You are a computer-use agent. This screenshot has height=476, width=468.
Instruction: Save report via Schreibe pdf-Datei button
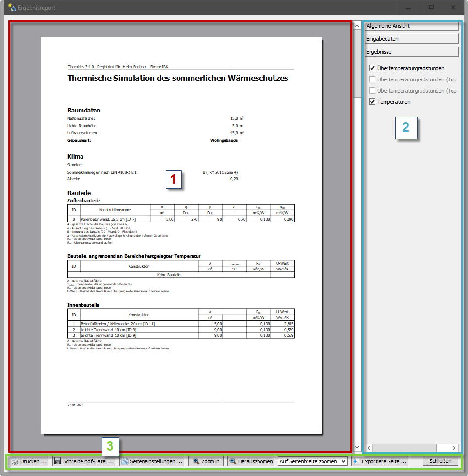(84, 461)
